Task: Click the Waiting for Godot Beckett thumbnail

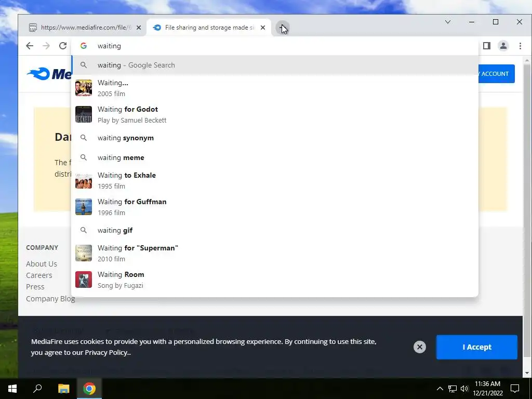Action: (x=84, y=114)
